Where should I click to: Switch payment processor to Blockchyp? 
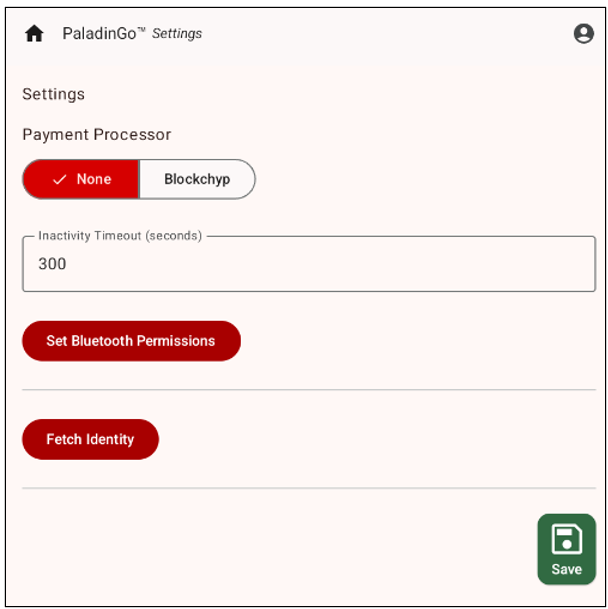click(x=197, y=180)
